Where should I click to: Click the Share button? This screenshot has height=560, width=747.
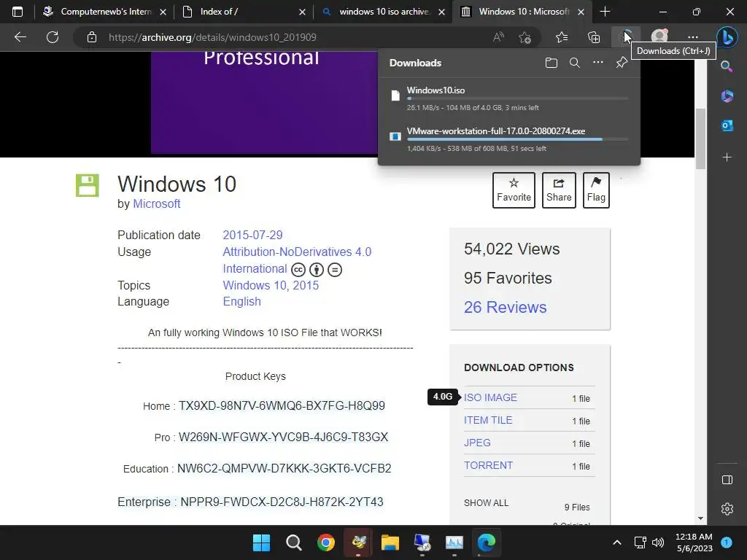559,190
